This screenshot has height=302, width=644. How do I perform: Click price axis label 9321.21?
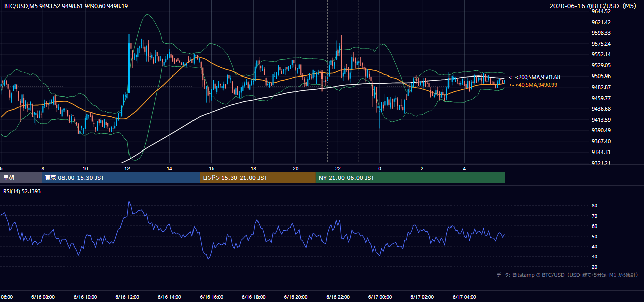point(601,163)
